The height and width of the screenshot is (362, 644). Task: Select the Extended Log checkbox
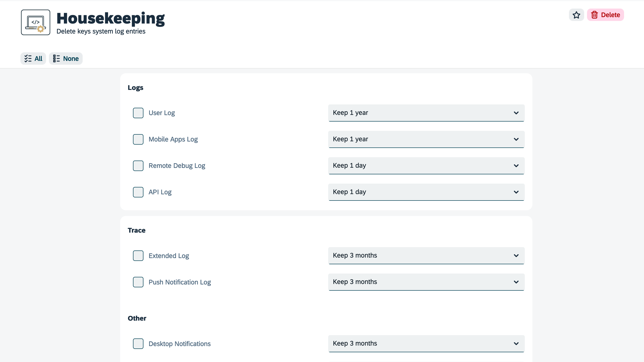138,256
